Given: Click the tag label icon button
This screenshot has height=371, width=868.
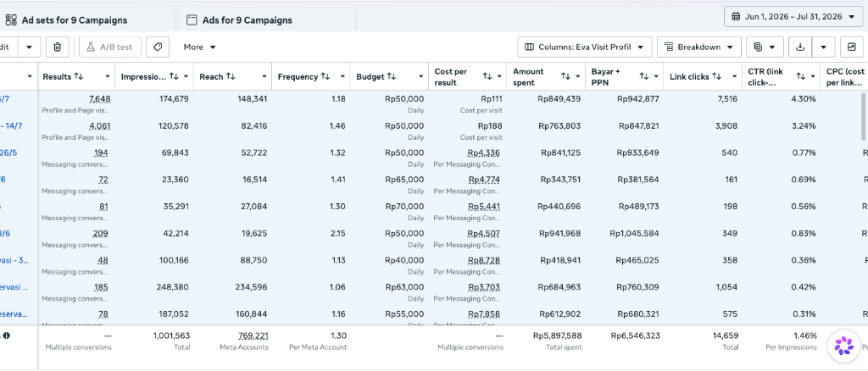Looking at the screenshot, I should point(158,47).
